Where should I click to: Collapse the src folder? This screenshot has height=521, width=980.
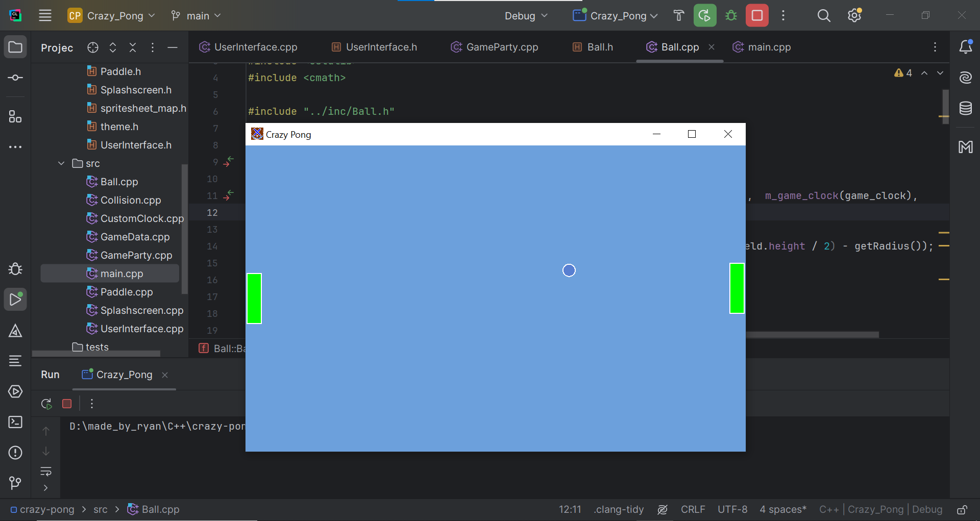(x=61, y=163)
